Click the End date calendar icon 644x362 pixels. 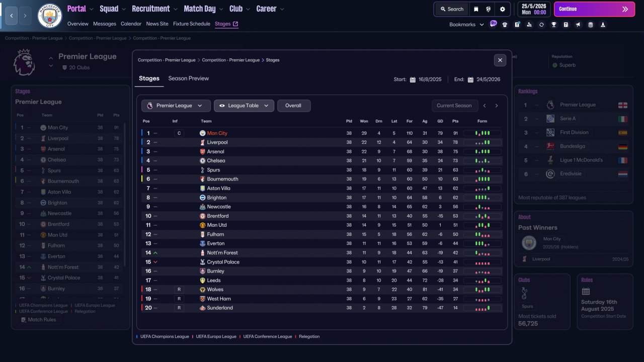470,79
